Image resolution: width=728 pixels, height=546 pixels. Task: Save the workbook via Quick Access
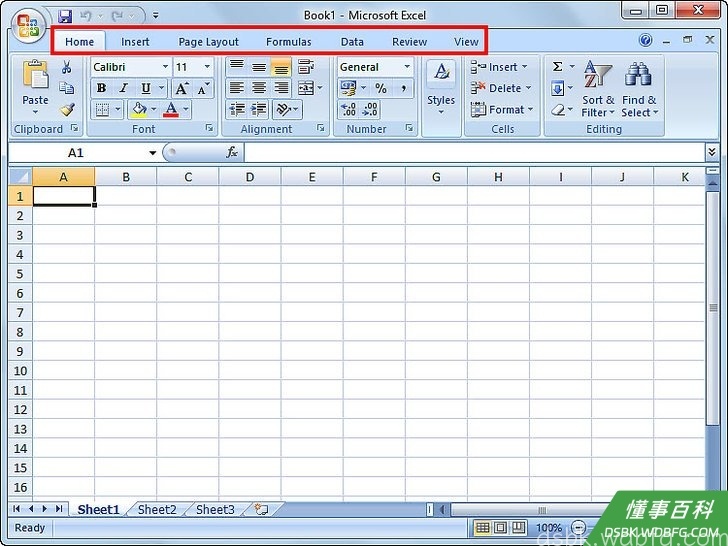click(x=65, y=16)
